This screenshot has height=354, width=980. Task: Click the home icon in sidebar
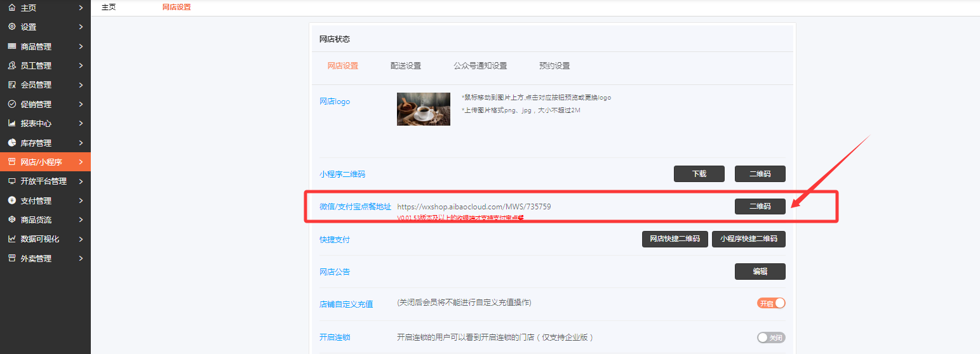pos(11,8)
